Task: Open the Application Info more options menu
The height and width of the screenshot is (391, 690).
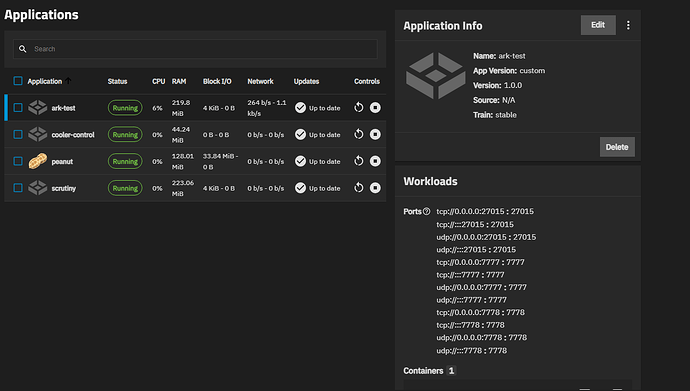Action: [x=628, y=25]
